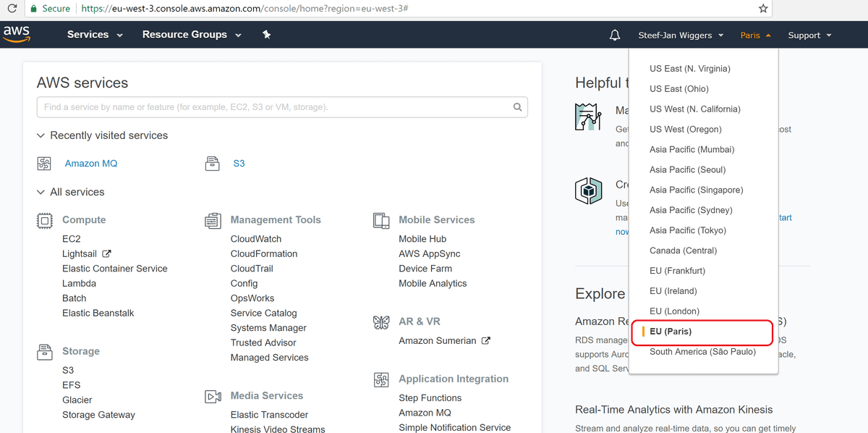Collapse the Recently visited services section
Screen dimensions: 868x433
coord(40,135)
